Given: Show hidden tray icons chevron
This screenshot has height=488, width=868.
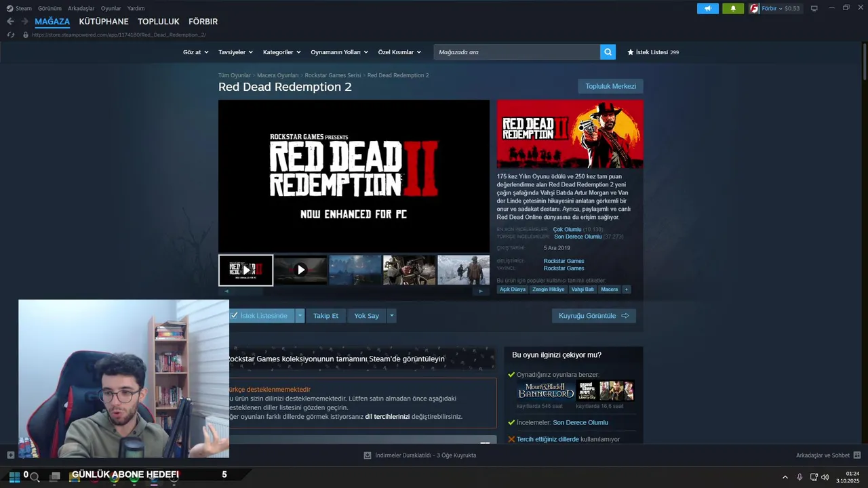Looking at the screenshot, I should pos(785,477).
